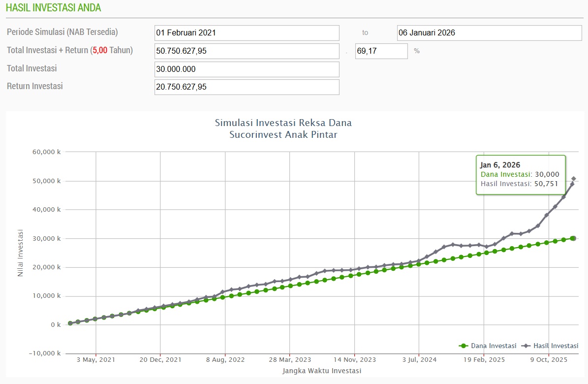The width and height of the screenshot is (588, 384).
Task: Click the Periode Simulasi (NAB Tersedia) label
Action: tap(62, 32)
